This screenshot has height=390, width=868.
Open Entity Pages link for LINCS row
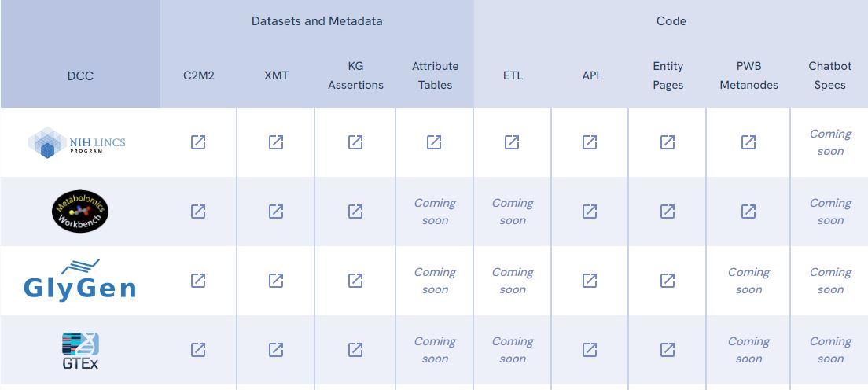[x=668, y=142]
